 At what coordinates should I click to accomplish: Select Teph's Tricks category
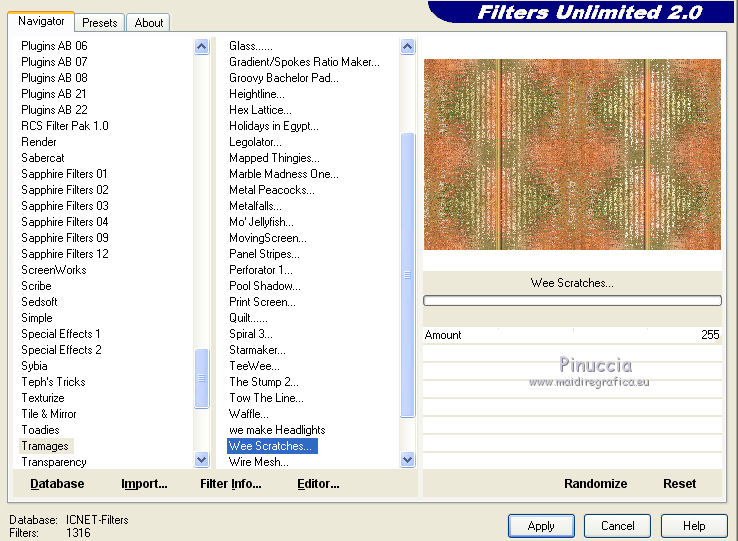click(x=53, y=382)
